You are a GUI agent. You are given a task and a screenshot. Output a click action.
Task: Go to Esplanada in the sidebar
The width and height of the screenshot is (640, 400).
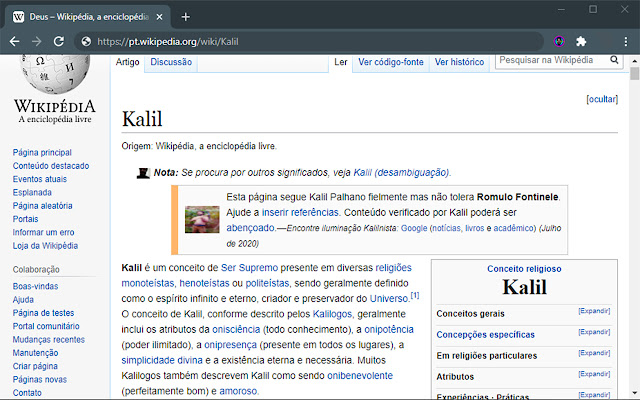click(32, 192)
